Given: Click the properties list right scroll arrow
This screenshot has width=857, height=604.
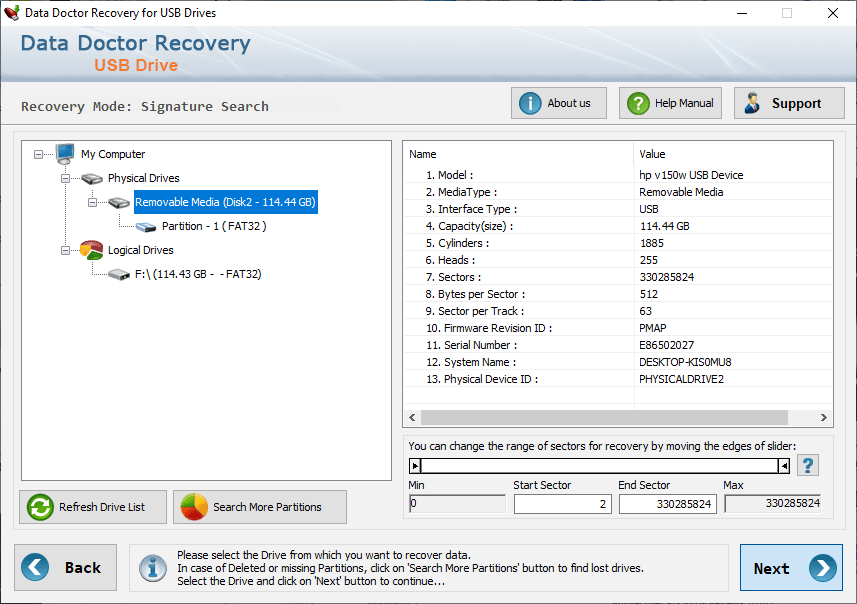Looking at the screenshot, I should pyautogui.click(x=824, y=418).
